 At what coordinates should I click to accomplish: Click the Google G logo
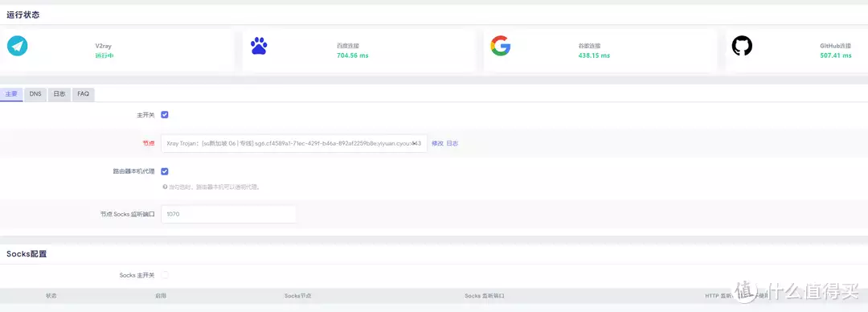coord(501,46)
